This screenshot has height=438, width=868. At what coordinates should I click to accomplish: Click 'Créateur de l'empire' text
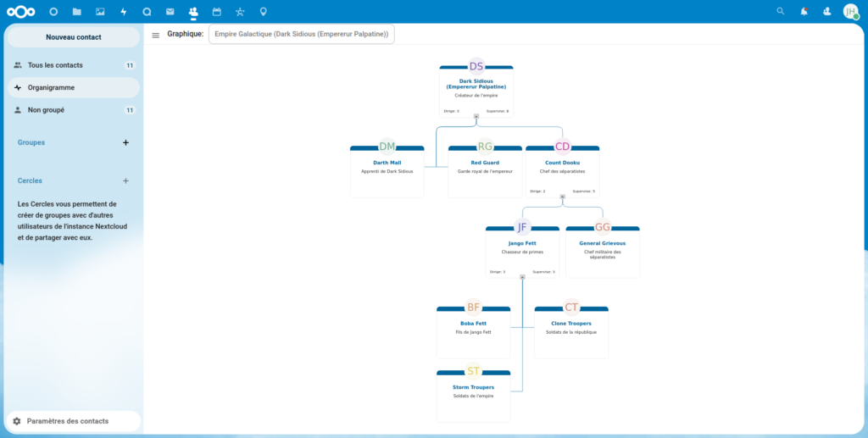pyautogui.click(x=476, y=96)
